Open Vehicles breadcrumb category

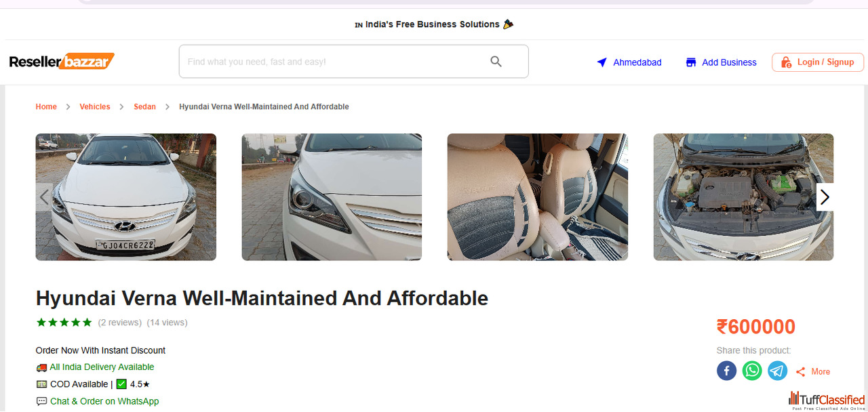click(x=95, y=107)
